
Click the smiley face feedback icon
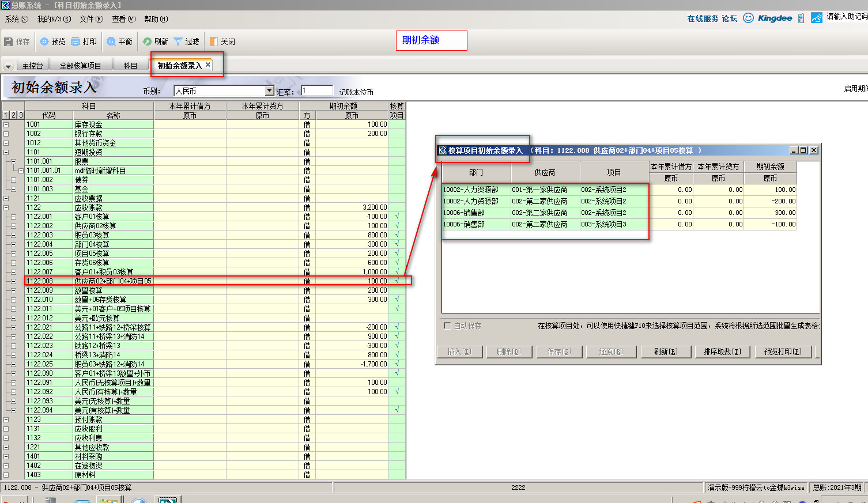748,18
